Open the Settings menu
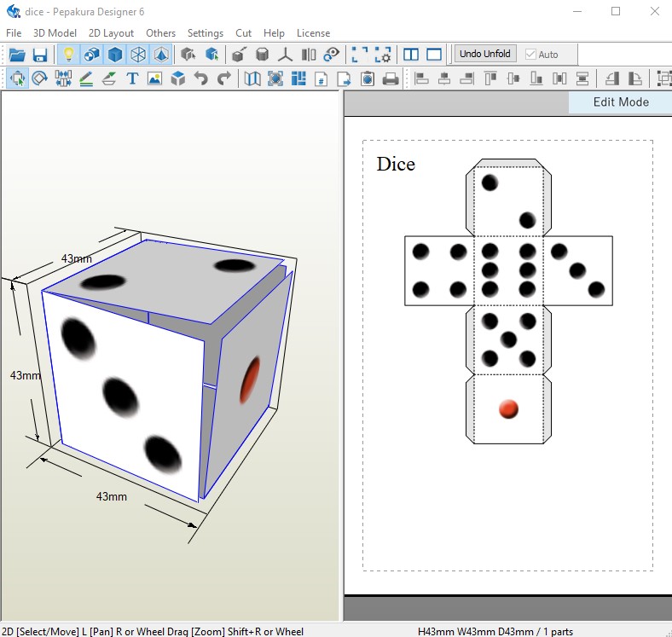The width and height of the screenshot is (672, 637). click(206, 33)
